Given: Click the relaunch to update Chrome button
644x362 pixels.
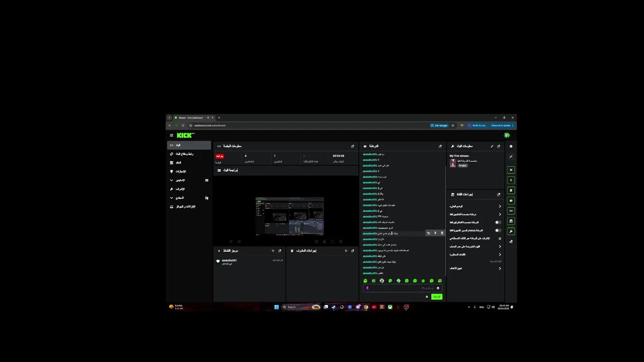Looking at the screenshot, I should click(x=501, y=125).
